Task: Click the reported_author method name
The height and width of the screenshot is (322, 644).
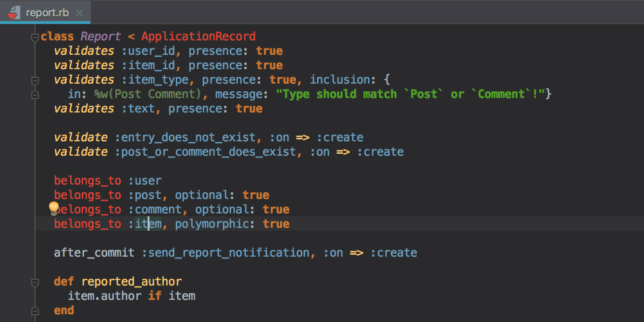Action: point(132,282)
